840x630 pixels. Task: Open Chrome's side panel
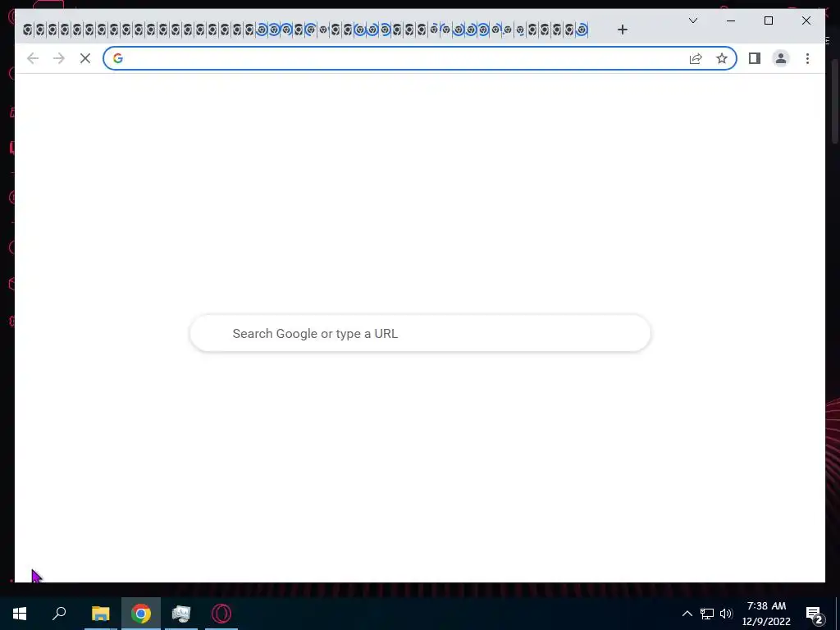[x=755, y=58]
